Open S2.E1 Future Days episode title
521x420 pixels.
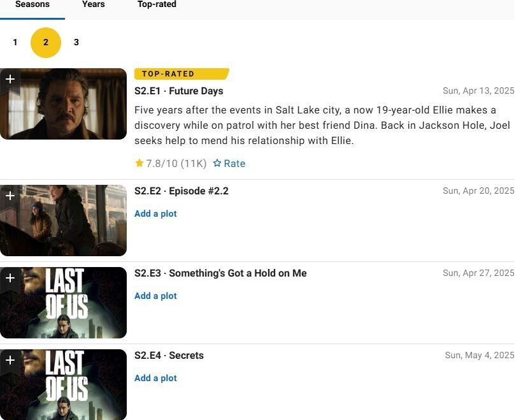click(179, 91)
